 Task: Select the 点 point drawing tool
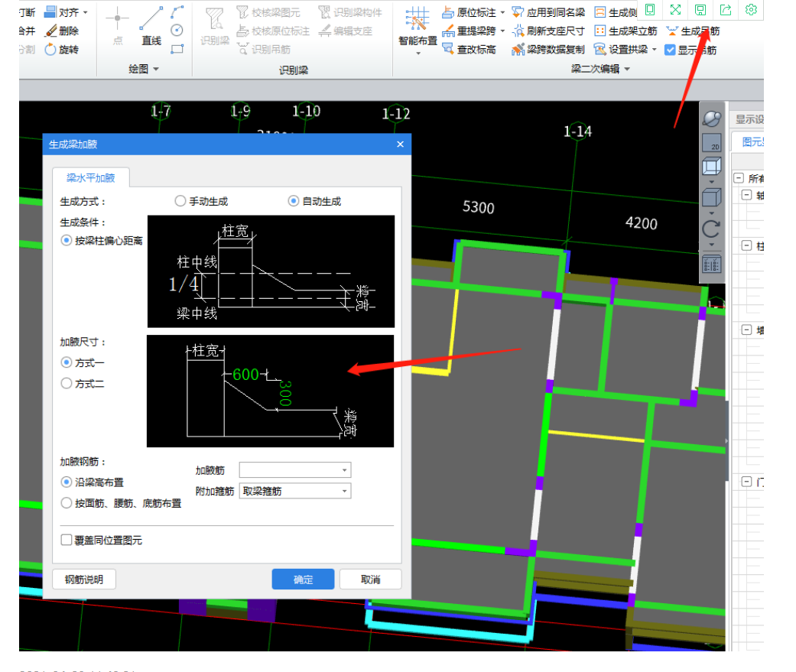coord(117,25)
